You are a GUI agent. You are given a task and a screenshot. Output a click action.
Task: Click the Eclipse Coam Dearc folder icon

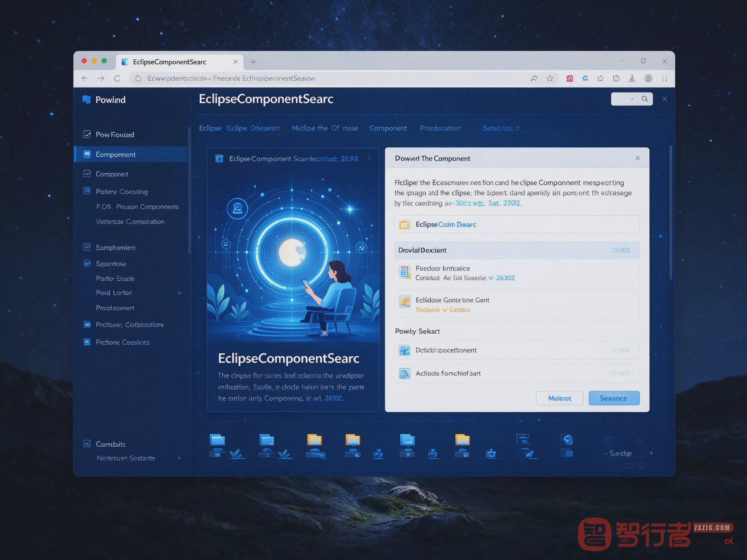(404, 225)
